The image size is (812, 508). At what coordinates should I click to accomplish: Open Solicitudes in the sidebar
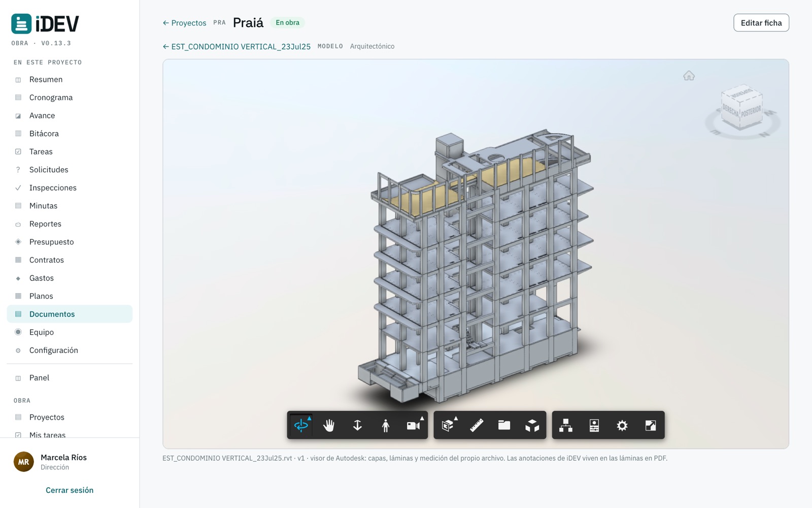(x=70, y=170)
